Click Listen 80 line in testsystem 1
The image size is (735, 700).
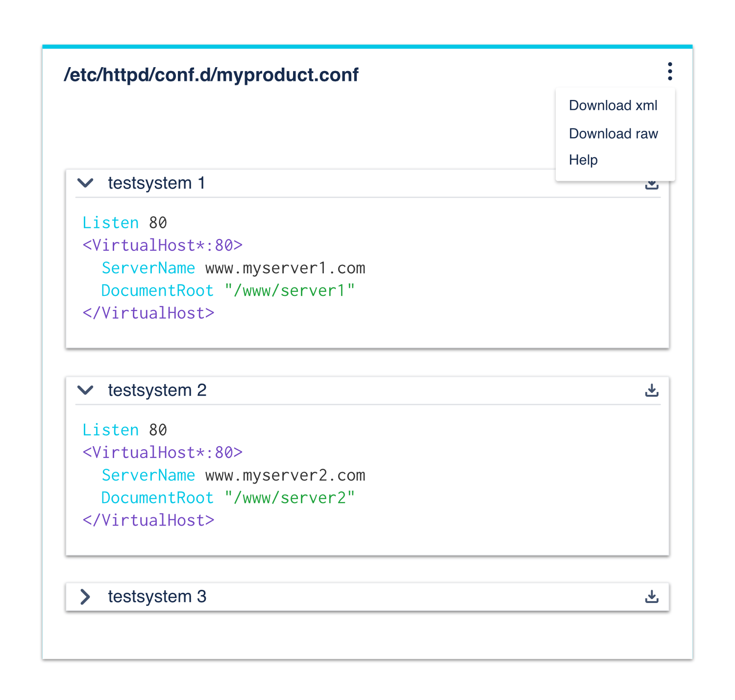click(x=124, y=223)
